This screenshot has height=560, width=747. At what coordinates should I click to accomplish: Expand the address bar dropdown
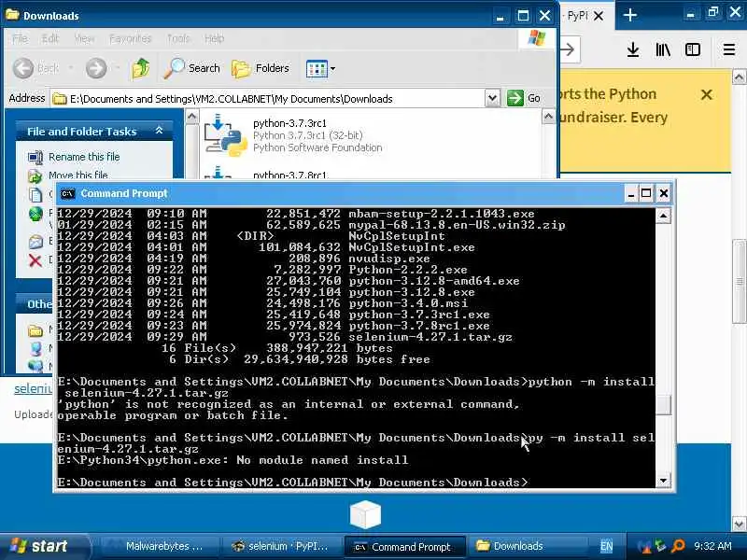pyautogui.click(x=493, y=99)
